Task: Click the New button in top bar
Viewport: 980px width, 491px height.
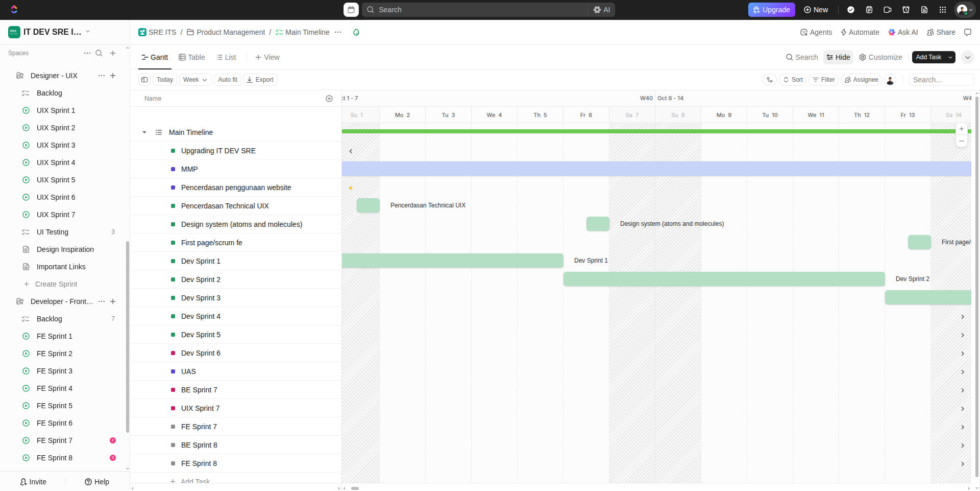Action: 816,10
